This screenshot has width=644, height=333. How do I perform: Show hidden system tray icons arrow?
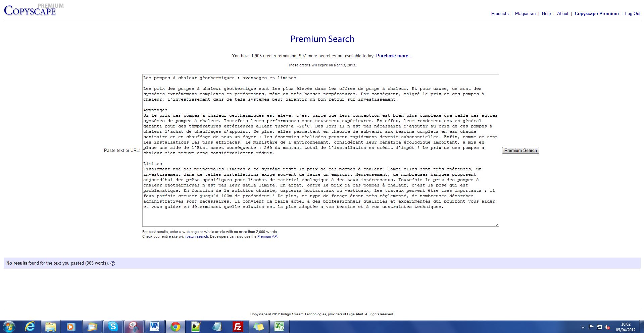tap(583, 327)
